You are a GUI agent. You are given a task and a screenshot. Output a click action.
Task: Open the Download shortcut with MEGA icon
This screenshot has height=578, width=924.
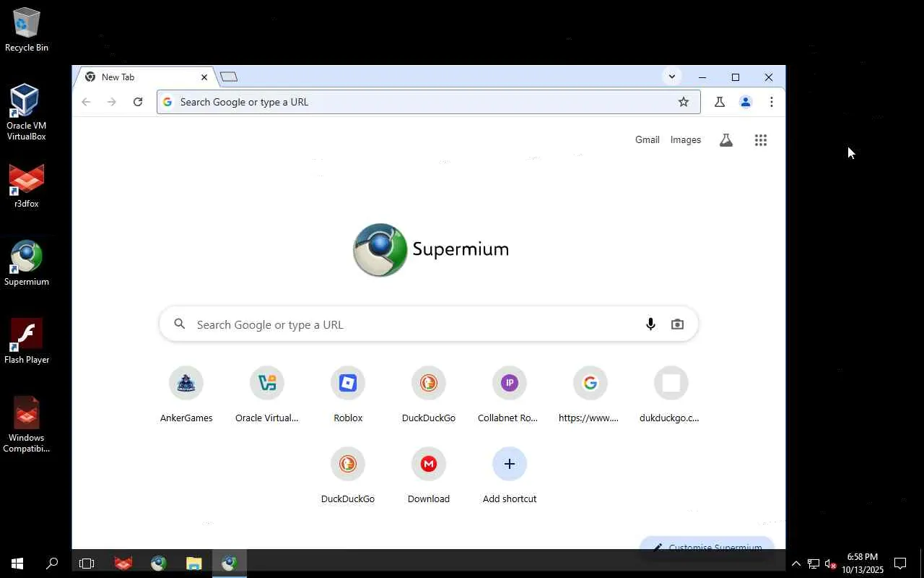click(429, 476)
